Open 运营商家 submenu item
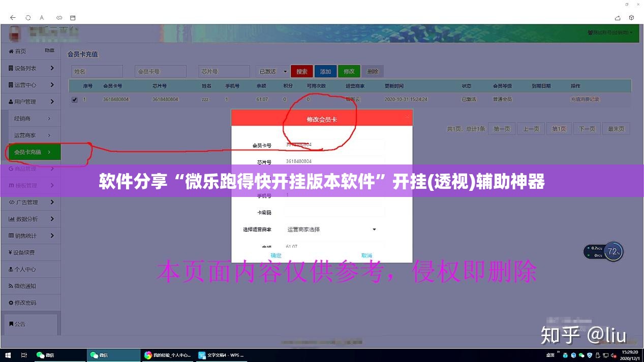644x362 pixels. coord(34,135)
